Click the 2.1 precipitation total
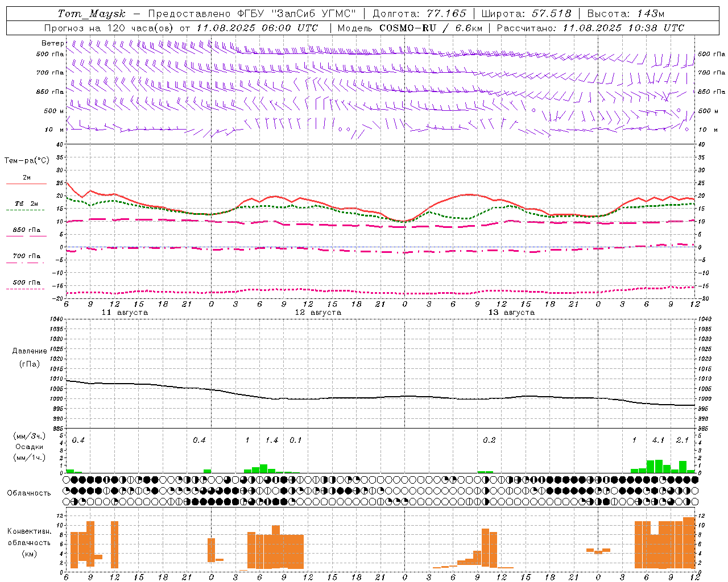Viewport: 728px width, 582px height. tap(682, 440)
